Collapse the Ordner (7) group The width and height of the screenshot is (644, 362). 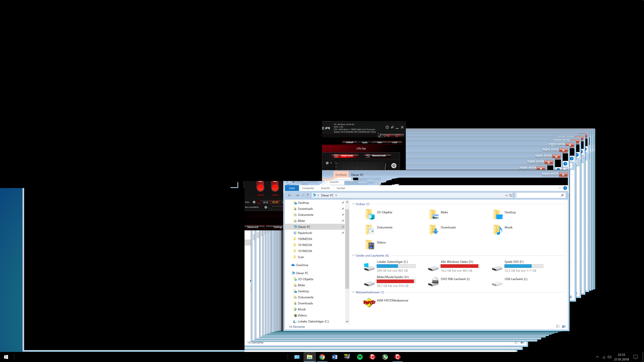353,204
